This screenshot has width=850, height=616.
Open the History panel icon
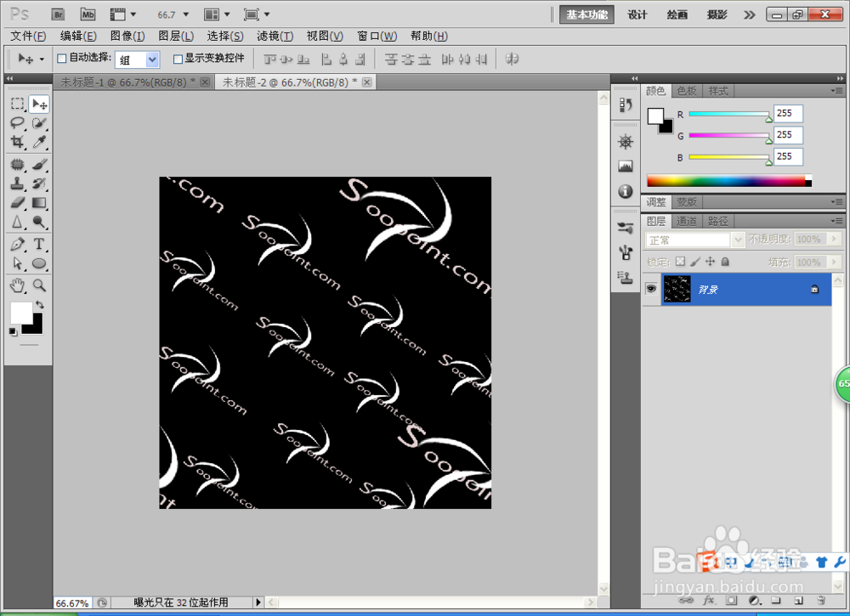pos(626,105)
